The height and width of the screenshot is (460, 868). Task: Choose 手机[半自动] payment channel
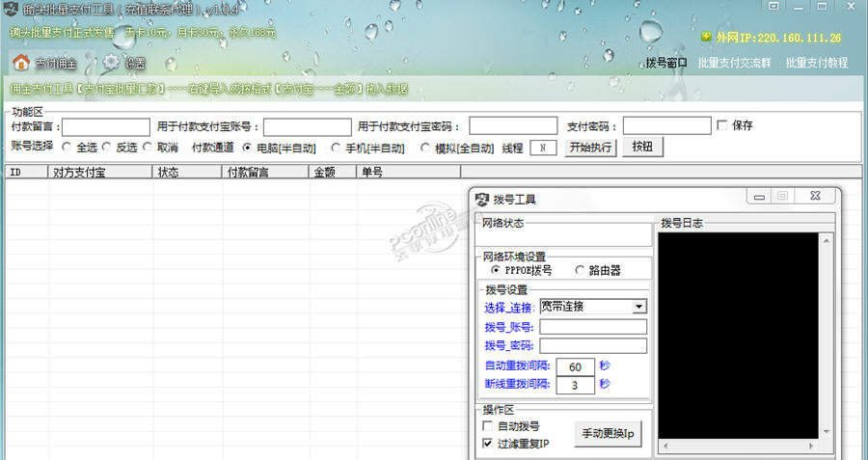point(336,148)
